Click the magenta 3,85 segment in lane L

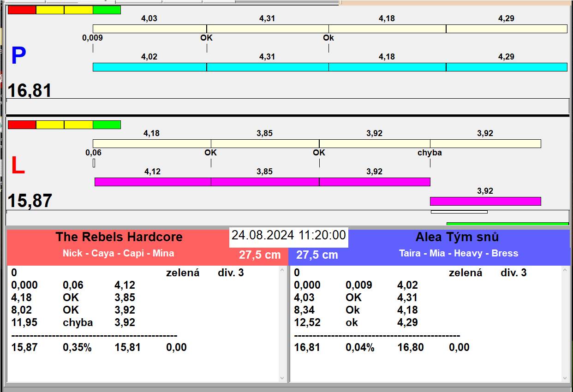(x=265, y=182)
